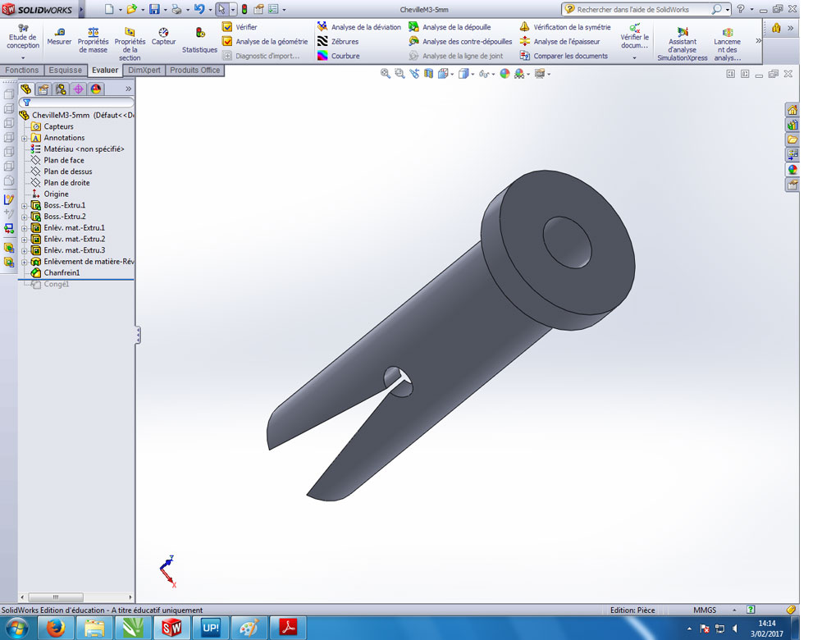Screen dimensions: 840x640
Task: Expand the Enlèv. mat.-Extru.2 feature
Action: click(24, 240)
